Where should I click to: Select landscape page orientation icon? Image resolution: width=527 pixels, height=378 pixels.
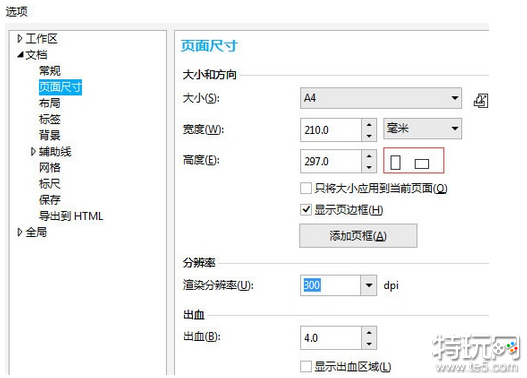tap(421, 164)
